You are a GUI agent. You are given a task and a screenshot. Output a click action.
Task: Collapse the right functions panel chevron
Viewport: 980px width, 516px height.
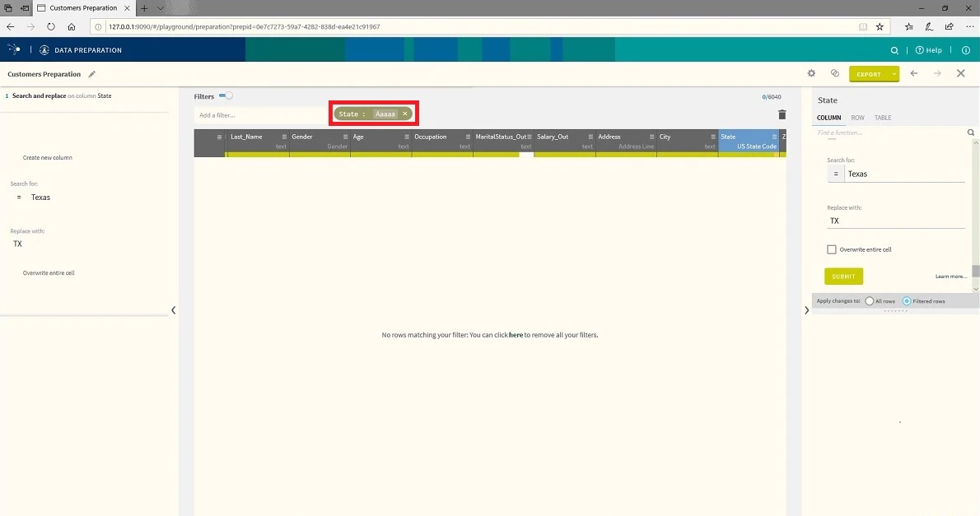point(806,310)
